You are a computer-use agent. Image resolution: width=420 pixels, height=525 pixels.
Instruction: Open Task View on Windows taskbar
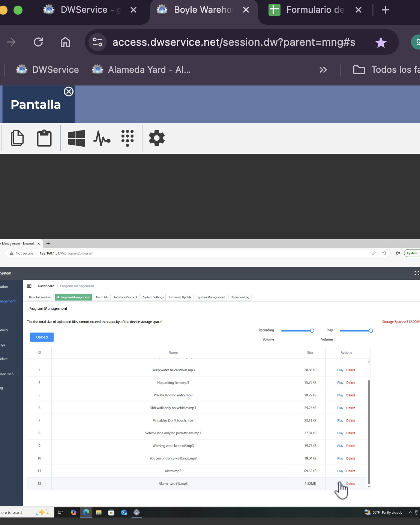60,512
